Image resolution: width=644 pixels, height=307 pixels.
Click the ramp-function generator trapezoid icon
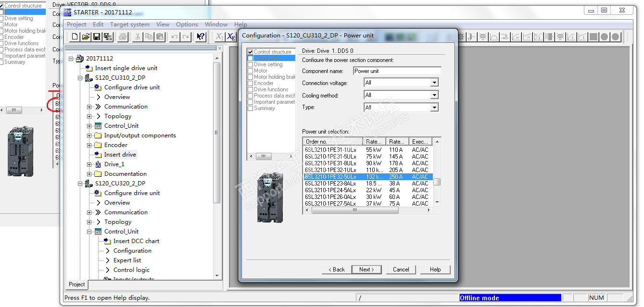point(494,37)
